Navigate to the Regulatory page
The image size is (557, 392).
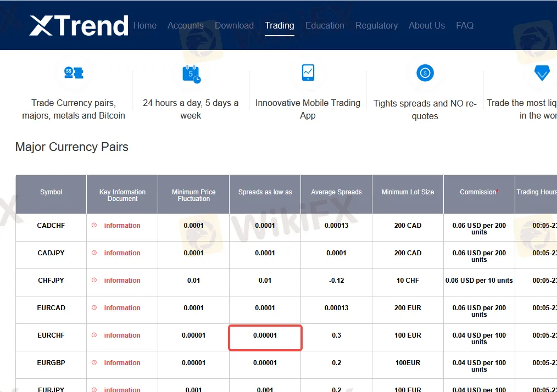click(376, 25)
